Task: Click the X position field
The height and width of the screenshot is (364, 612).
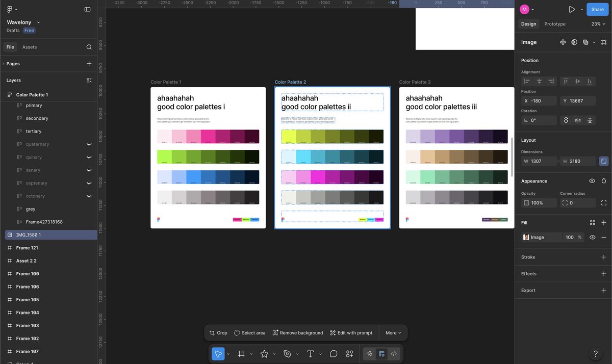Action: [x=539, y=101]
